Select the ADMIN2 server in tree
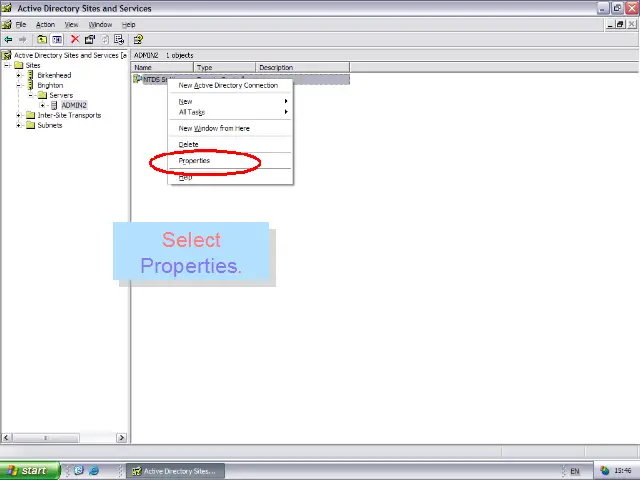 pyautogui.click(x=73, y=105)
